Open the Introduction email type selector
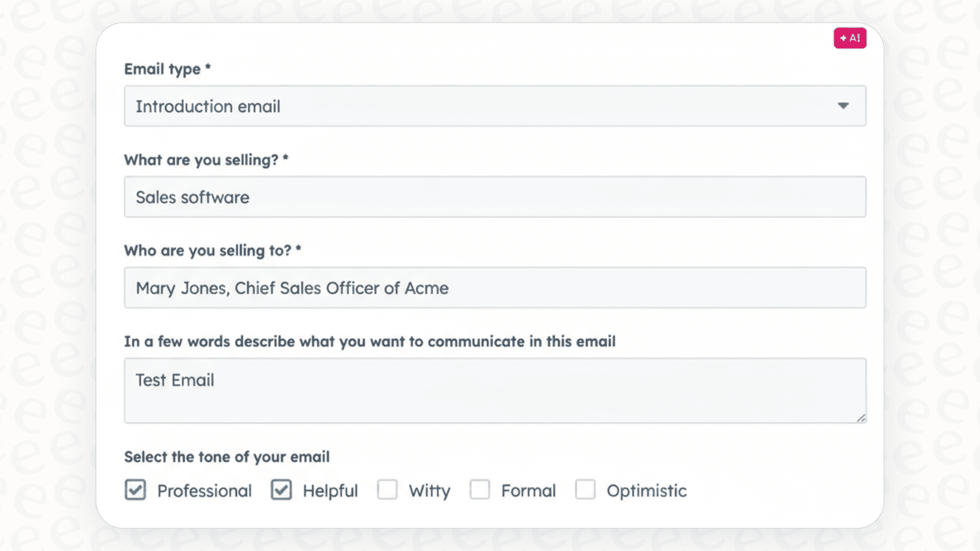This screenshot has height=551, width=980. click(x=495, y=106)
